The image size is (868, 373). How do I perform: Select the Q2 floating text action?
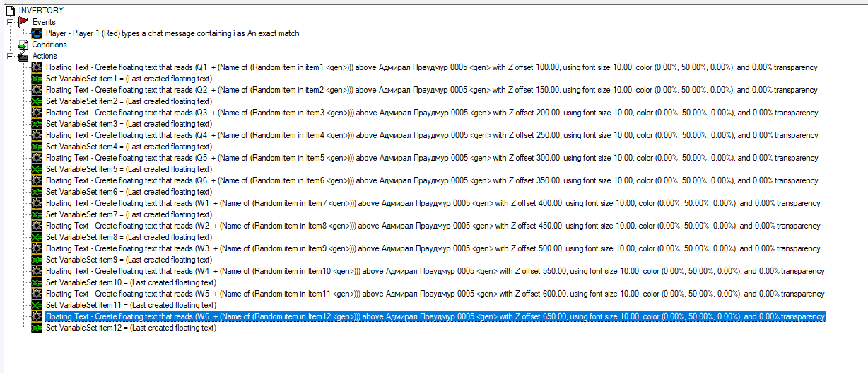431,90
